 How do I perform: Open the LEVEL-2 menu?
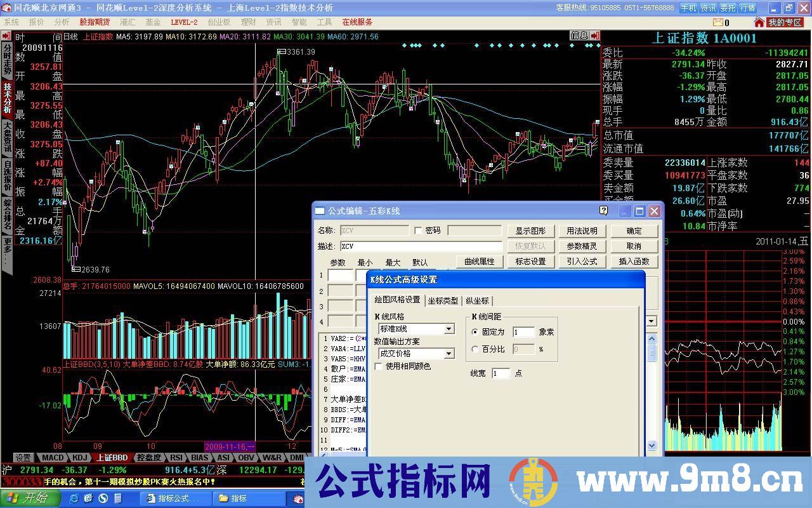(x=184, y=22)
